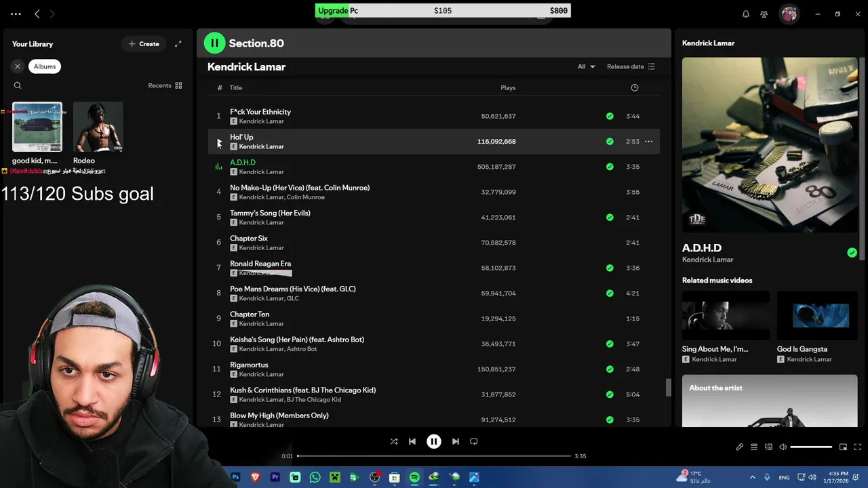This screenshot has width=868, height=488.
Task: Select the track No Make-Up (Her Vice)
Action: pyautogui.click(x=434, y=192)
